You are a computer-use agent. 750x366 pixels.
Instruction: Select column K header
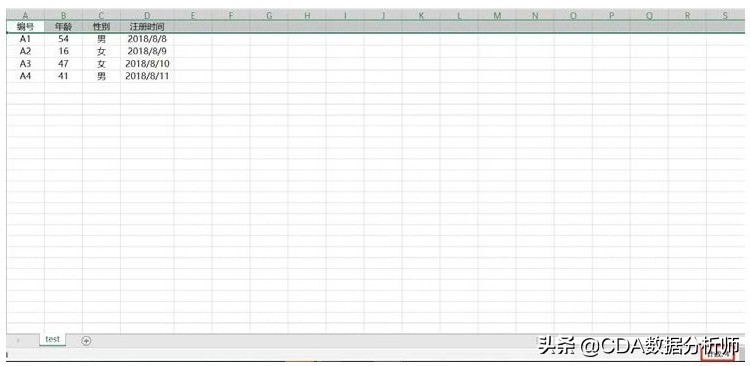[x=421, y=15]
